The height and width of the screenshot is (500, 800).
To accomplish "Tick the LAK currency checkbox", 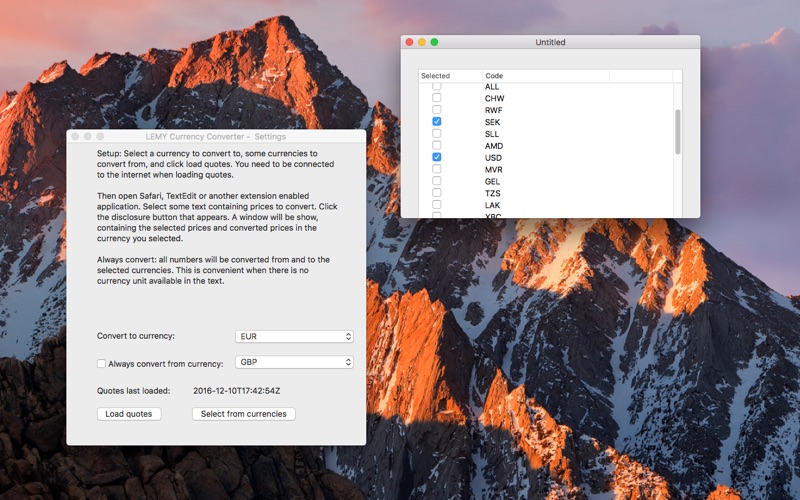I will pyautogui.click(x=437, y=205).
